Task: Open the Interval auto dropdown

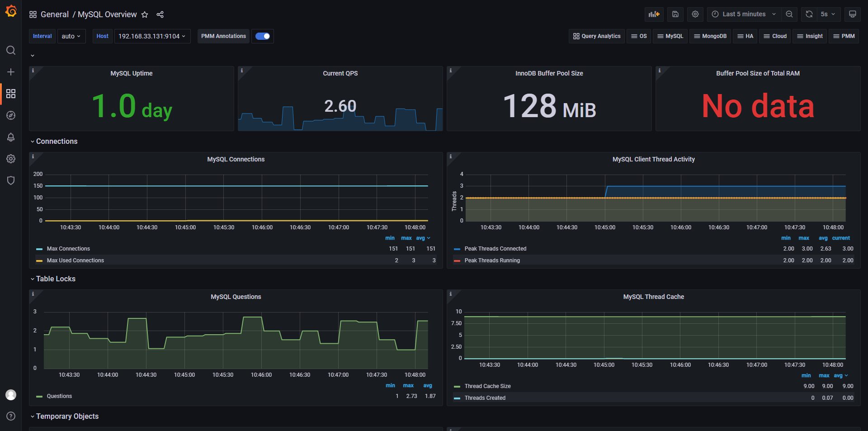Action: [x=71, y=36]
